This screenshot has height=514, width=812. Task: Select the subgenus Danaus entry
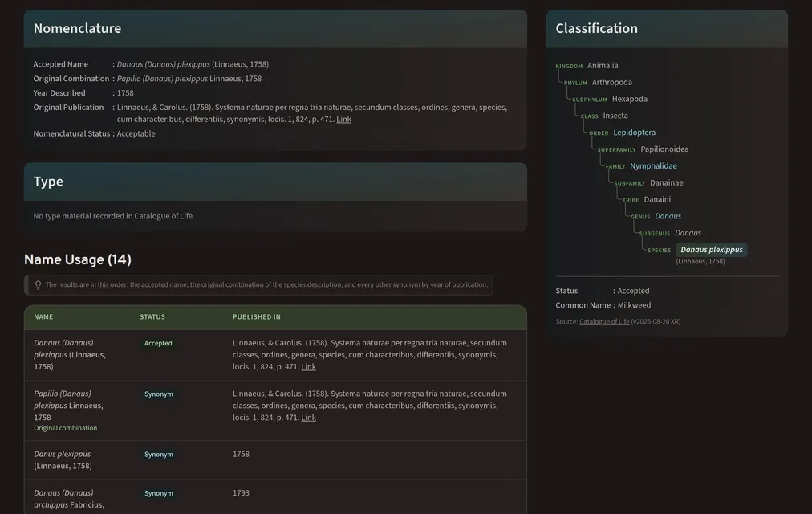(688, 233)
